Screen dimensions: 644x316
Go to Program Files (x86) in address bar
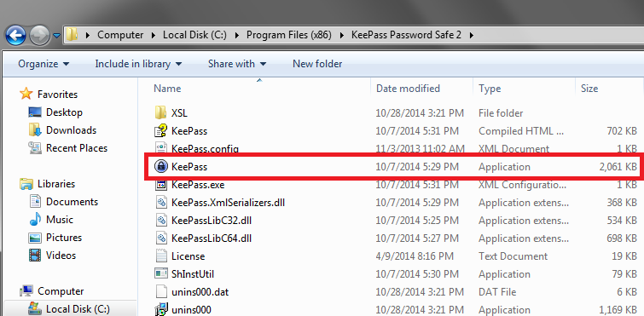(x=288, y=35)
